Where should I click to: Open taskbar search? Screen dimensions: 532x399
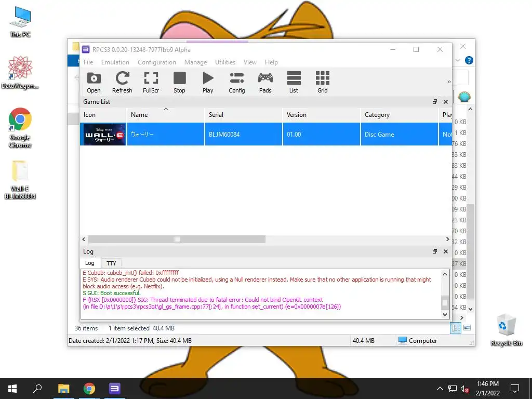[x=37, y=389]
